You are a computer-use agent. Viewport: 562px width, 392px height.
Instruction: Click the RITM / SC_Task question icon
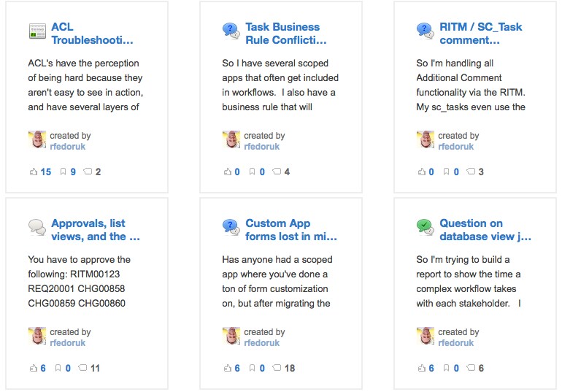pos(426,31)
